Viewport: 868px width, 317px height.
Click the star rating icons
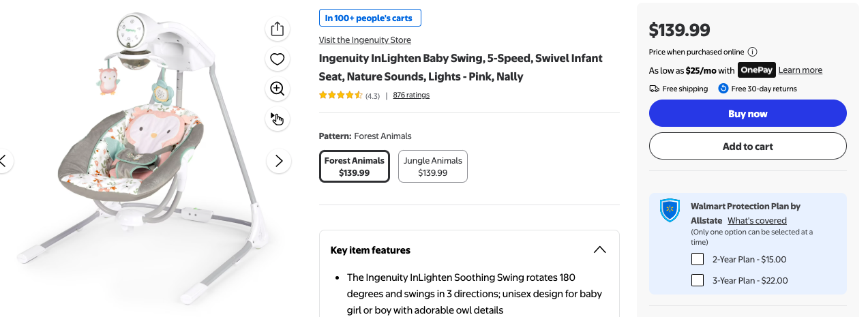click(340, 95)
